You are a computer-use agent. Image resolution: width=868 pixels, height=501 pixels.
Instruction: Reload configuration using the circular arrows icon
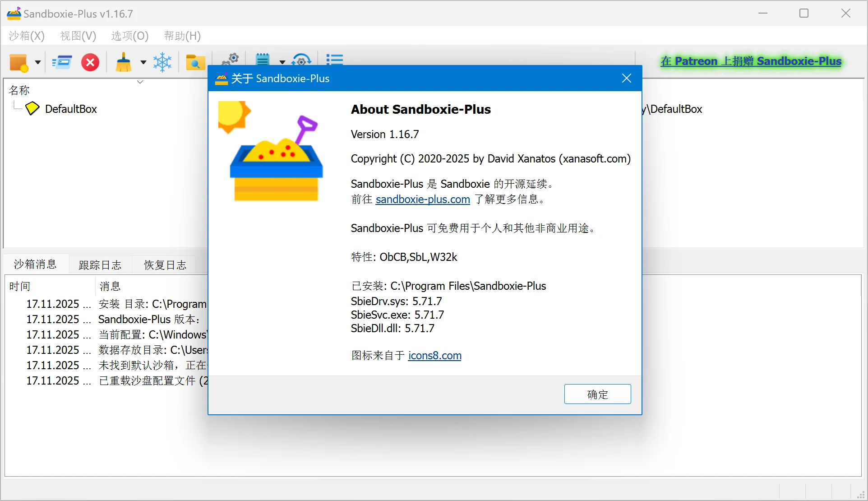(301, 60)
